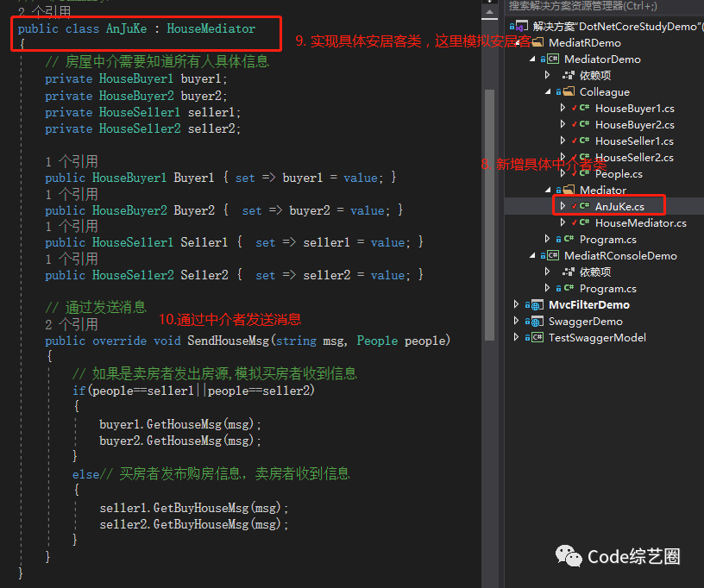Image resolution: width=704 pixels, height=588 pixels.
Task: Click the Colleague folder icon
Action: [569, 91]
